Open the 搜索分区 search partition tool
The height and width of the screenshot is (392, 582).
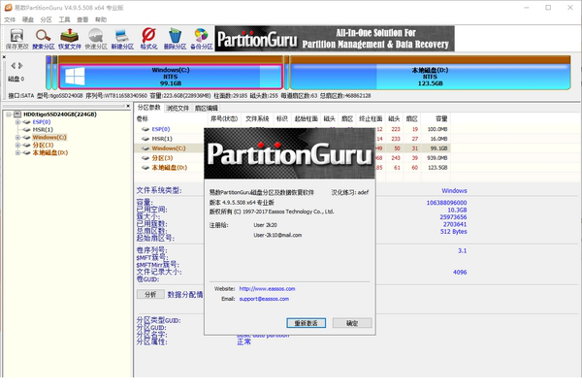click(x=43, y=40)
